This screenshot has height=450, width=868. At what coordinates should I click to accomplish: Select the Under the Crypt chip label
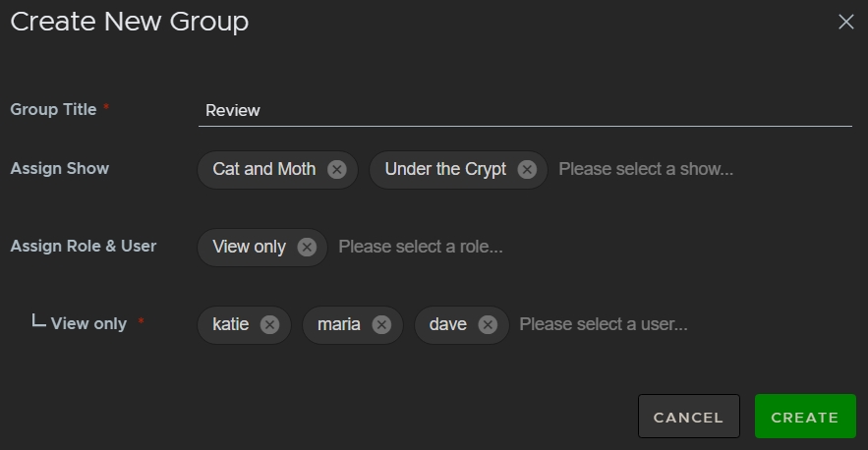tap(445, 169)
